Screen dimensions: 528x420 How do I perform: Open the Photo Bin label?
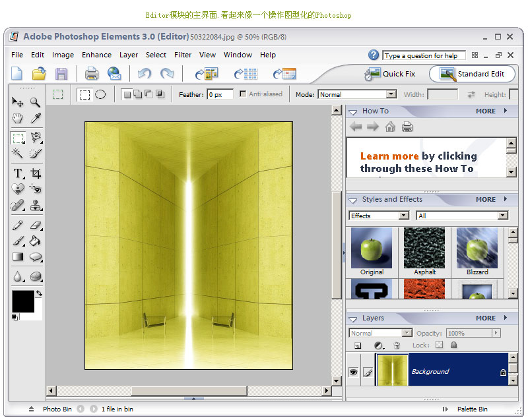pyautogui.click(x=57, y=409)
